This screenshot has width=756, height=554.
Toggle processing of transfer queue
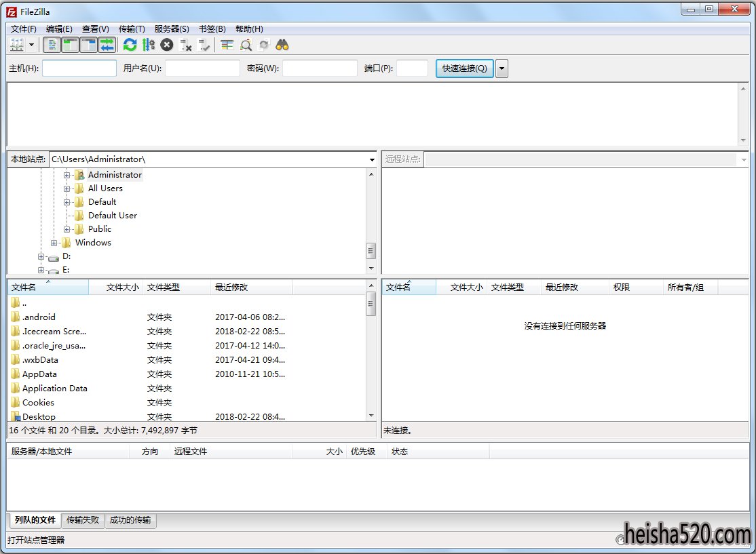click(x=149, y=45)
